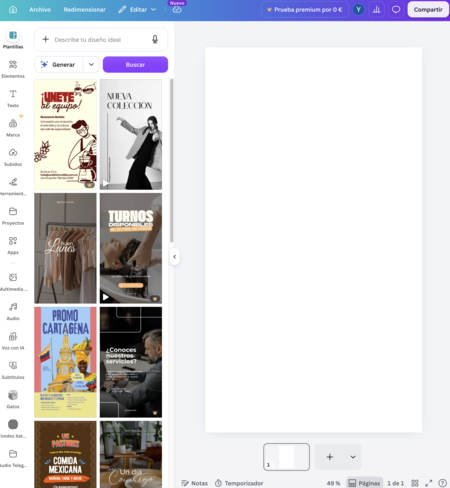Viewport: 450px width, 488px height.
Task: Add a new page with plus button
Action: click(330, 457)
